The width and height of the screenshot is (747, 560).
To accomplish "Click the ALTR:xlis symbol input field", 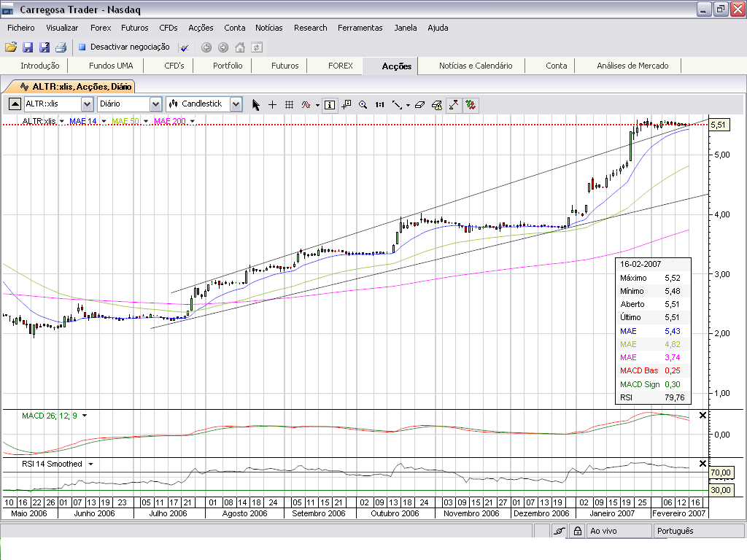I will click(x=51, y=104).
